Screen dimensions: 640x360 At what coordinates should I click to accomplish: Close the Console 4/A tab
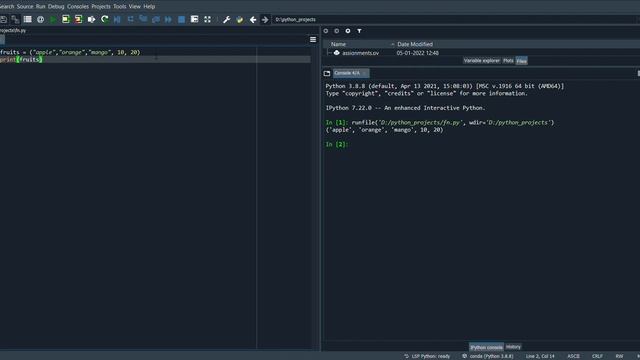tap(365, 73)
